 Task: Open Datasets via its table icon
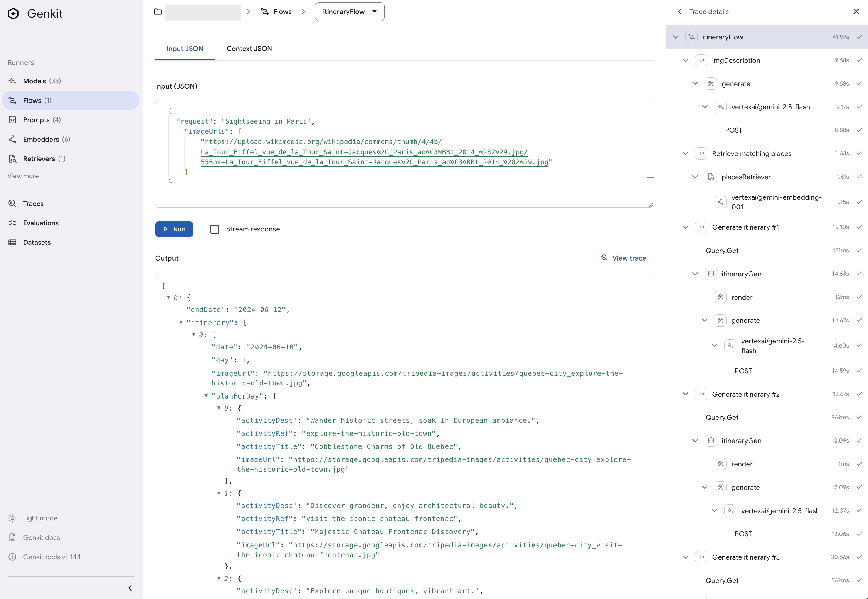(x=12, y=242)
